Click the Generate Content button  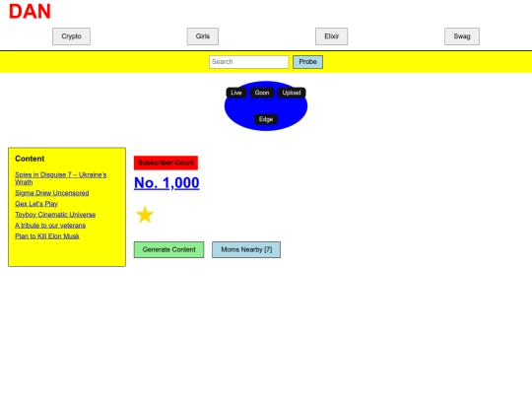[x=169, y=249]
